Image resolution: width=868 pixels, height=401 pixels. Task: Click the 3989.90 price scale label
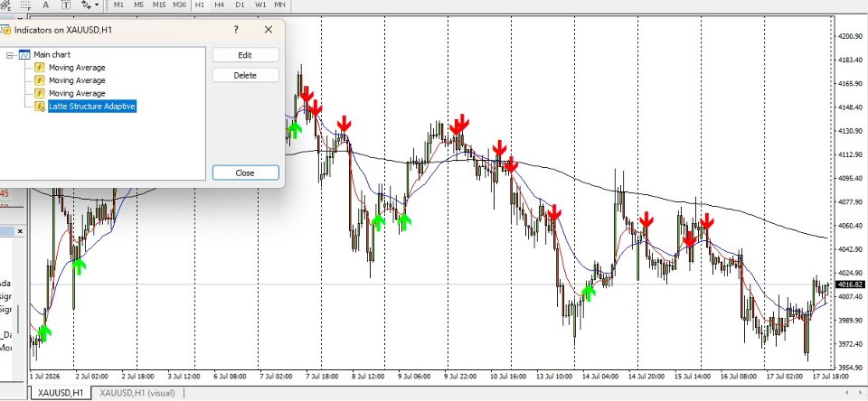coord(851,321)
